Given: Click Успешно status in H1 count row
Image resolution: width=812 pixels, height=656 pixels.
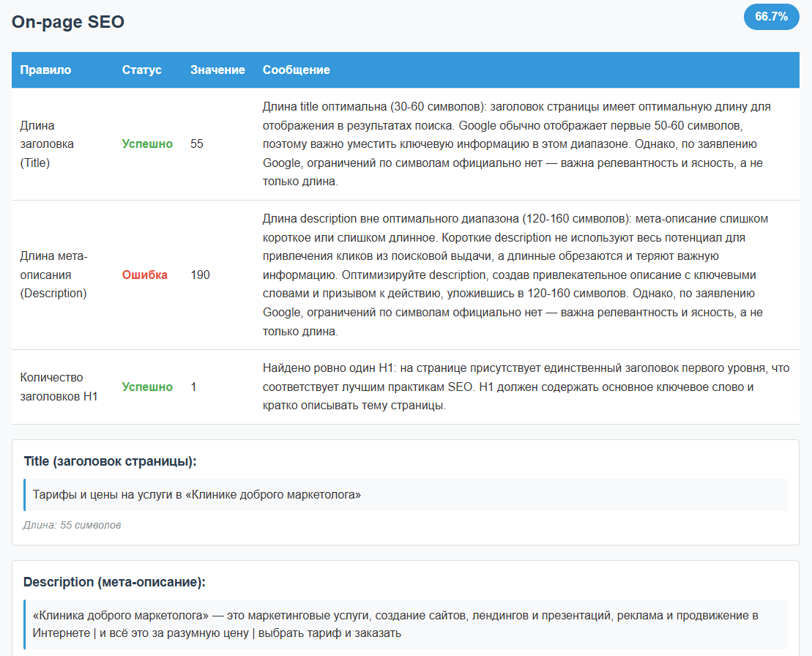Looking at the screenshot, I should coord(147,387).
